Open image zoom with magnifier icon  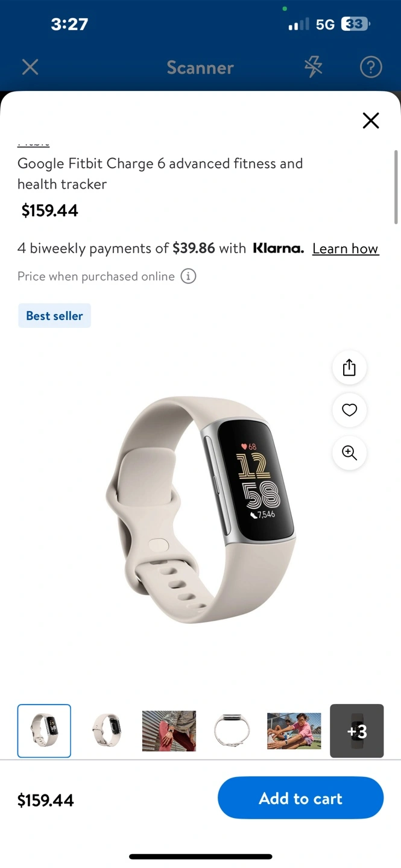pos(349,453)
